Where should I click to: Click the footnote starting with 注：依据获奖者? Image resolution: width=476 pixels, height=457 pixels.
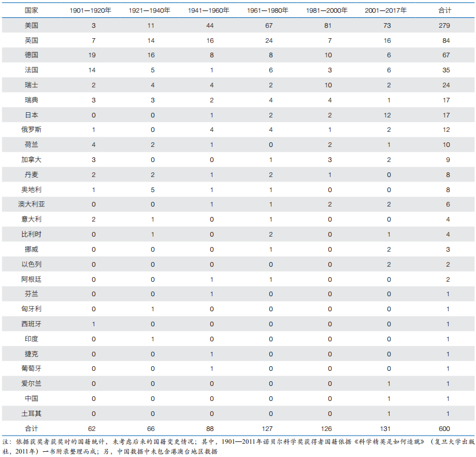(239, 447)
